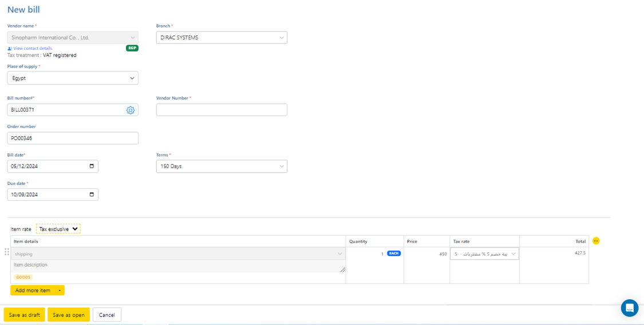Click the bill number settings gear icon
644x325 pixels.
[x=131, y=110]
